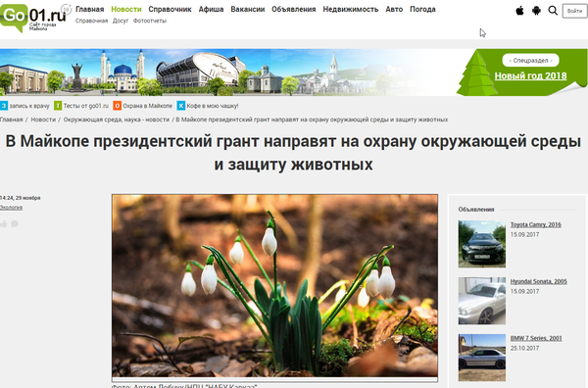Click the 14:24, 29 ноября timestamp

click(x=21, y=198)
